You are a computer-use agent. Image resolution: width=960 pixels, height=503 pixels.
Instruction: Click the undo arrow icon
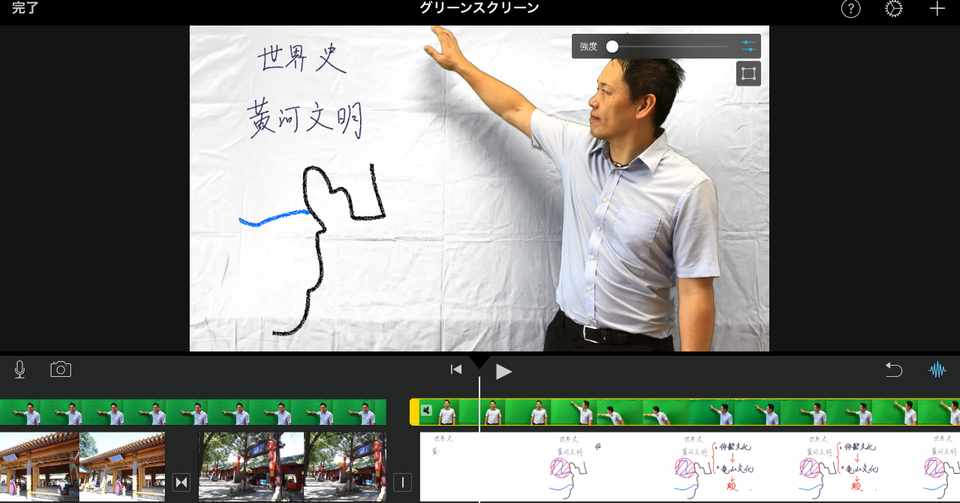(894, 370)
